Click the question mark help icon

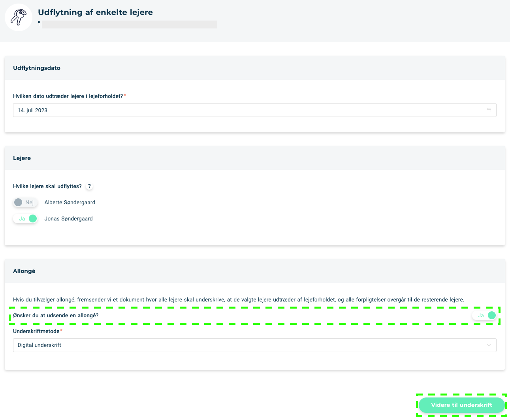point(89,186)
